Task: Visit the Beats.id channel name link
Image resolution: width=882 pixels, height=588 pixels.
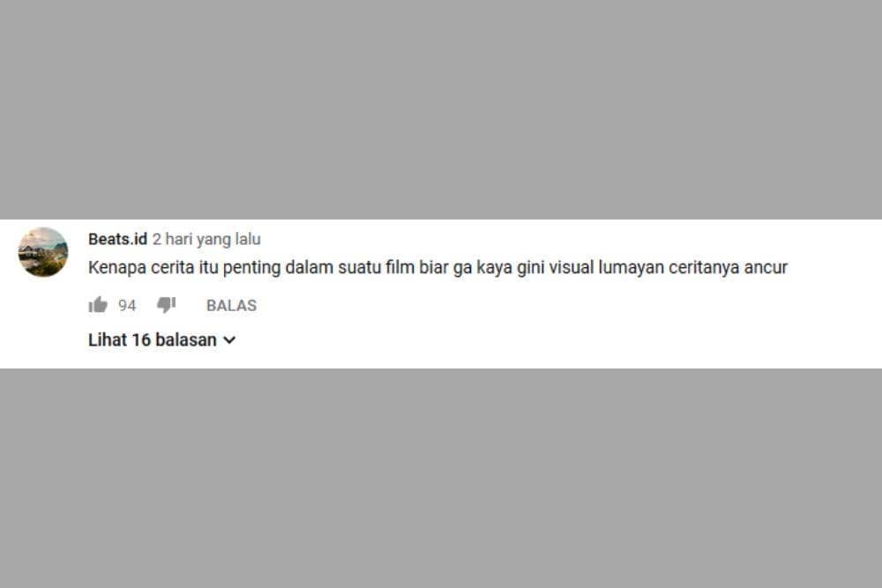Action: (117, 239)
